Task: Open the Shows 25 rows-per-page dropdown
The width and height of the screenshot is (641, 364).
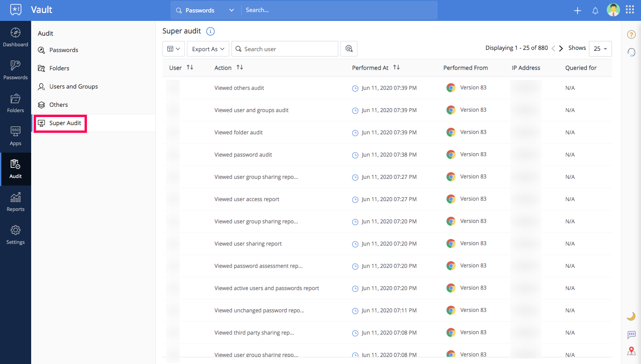Action: pyautogui.click(x=600, y=49)
